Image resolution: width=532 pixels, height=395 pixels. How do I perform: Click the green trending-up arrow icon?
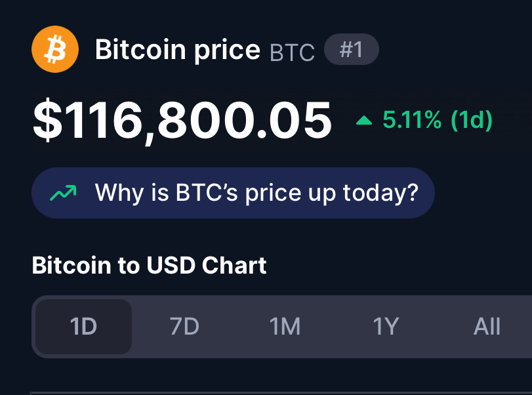click(x=63, y=193)
